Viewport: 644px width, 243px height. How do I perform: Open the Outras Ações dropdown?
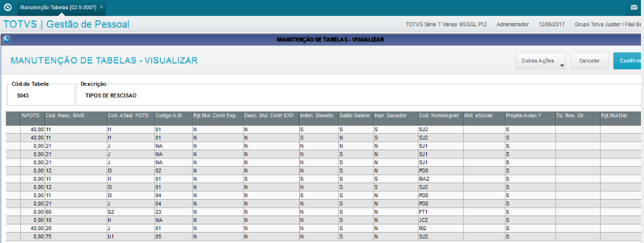(541, 60)
